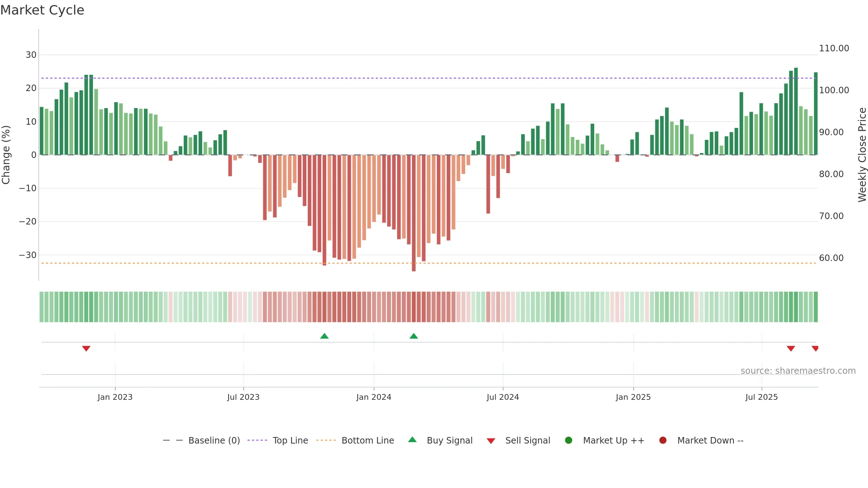Click the 60.00 right axis value

point(831,258)
